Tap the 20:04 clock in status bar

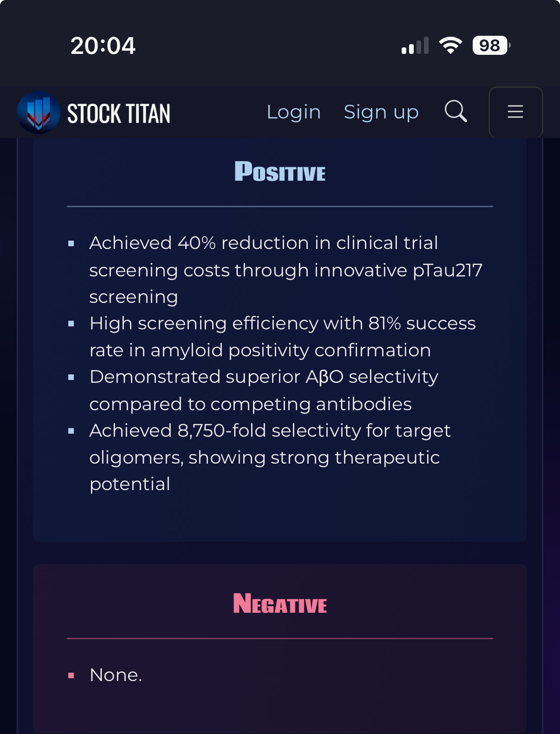tap(103, 46)
